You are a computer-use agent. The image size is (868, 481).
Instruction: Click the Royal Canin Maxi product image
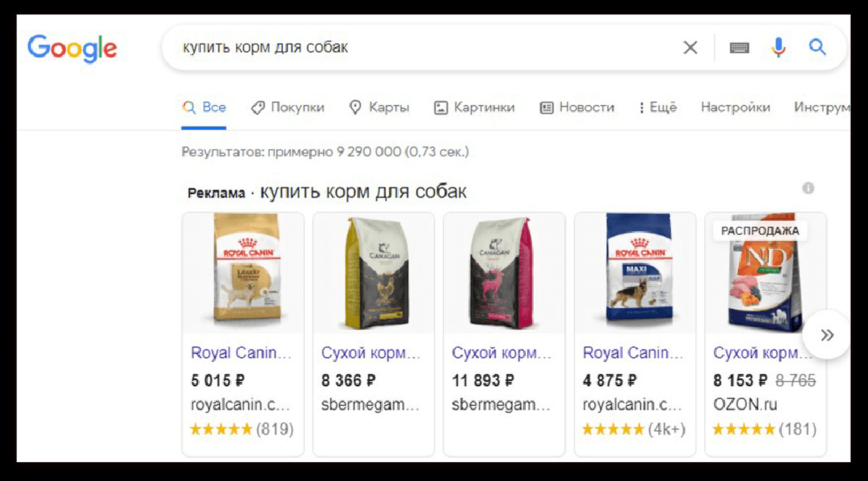coord(635,273)
